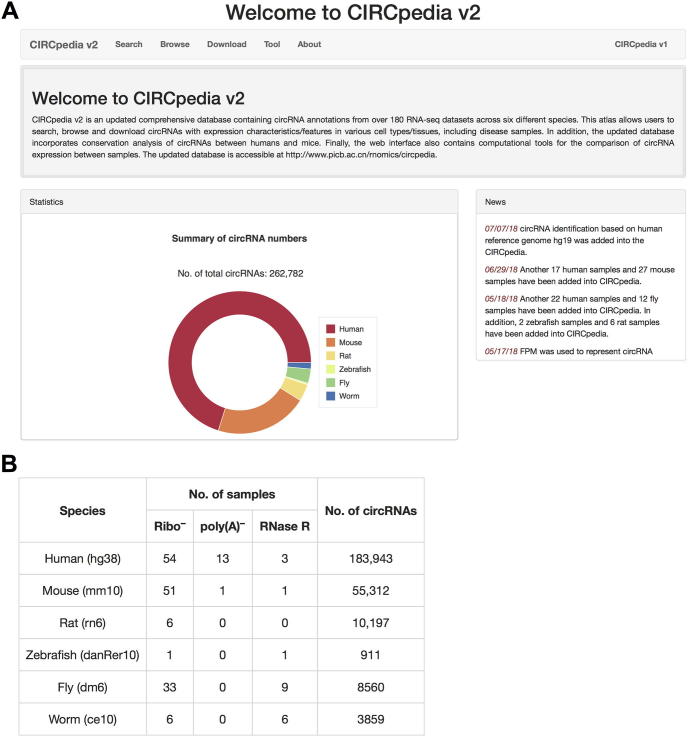Viewport: 688px width, 736px height.
Task: Click the Human (hg38) row label
Action: (x=83, y=559)
